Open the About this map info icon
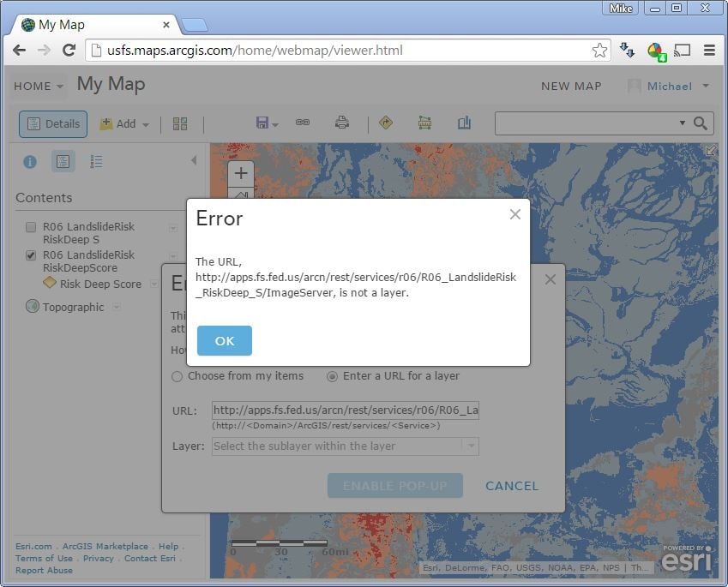 coord(30,161)
